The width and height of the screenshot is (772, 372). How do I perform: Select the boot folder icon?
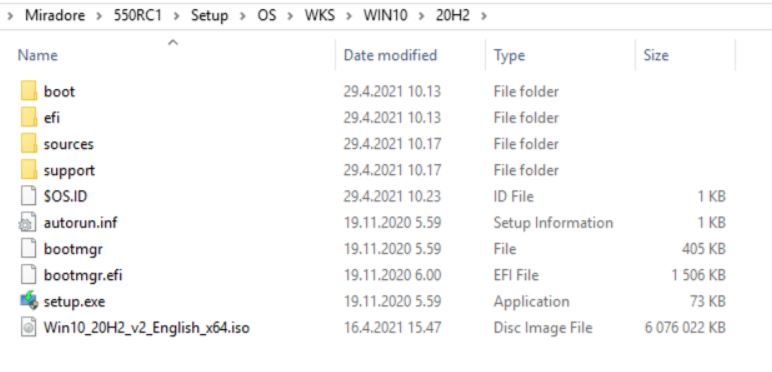[29, 92]
